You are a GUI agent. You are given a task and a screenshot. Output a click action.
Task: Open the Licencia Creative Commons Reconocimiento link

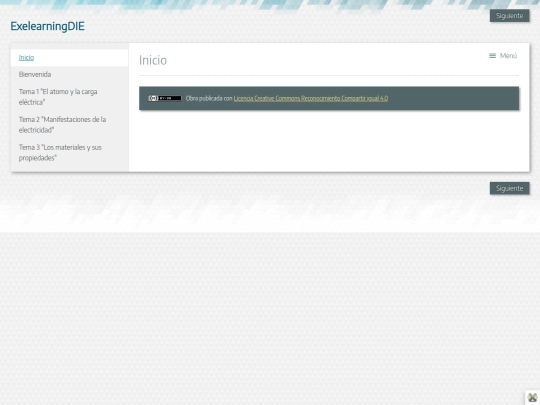311,98
